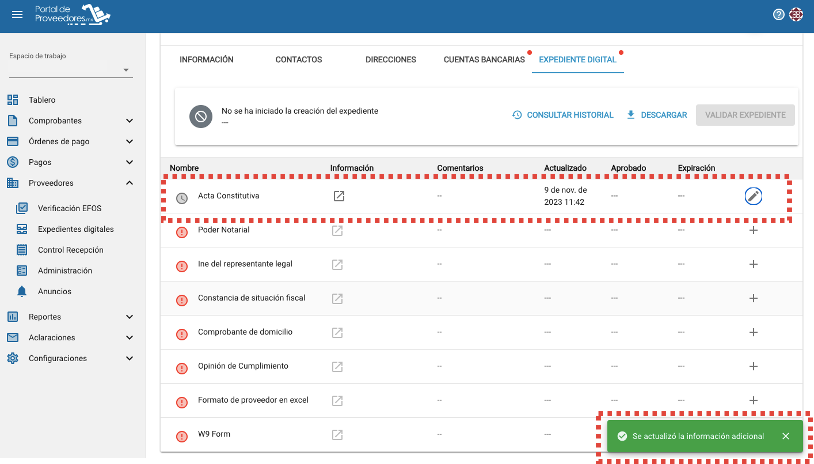Click the Acta Constitutiva updated date

point(565,196)
